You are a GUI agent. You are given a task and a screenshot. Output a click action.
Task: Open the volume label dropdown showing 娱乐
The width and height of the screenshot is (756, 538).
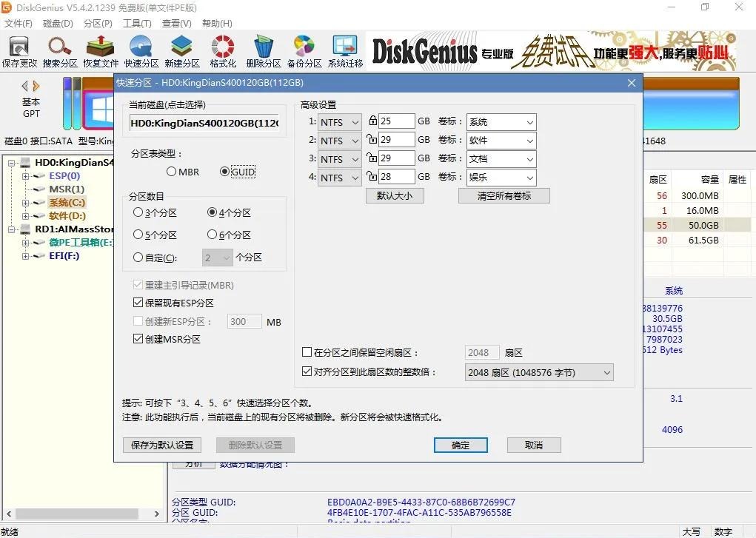coord(501,178)
